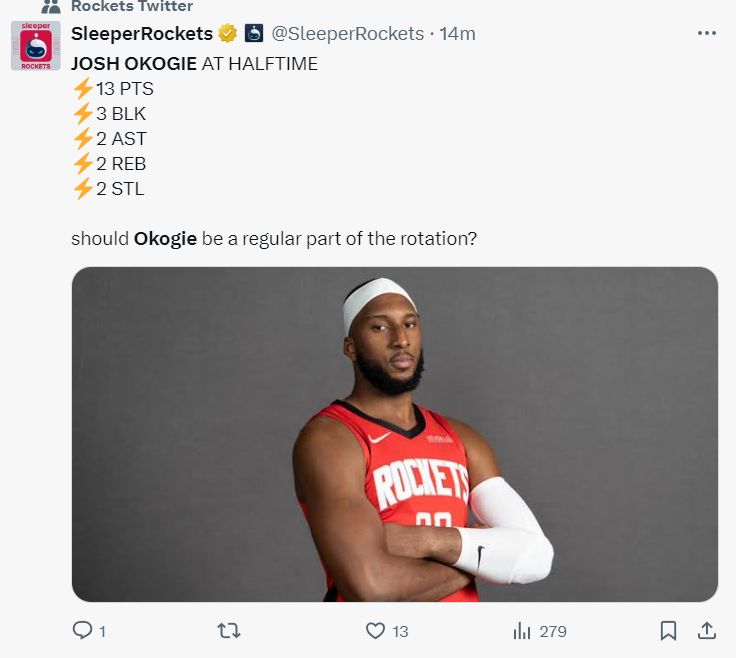Click the affiliate badge next to verified checkmark
The image size is (736, 658).
click(254, 34)
